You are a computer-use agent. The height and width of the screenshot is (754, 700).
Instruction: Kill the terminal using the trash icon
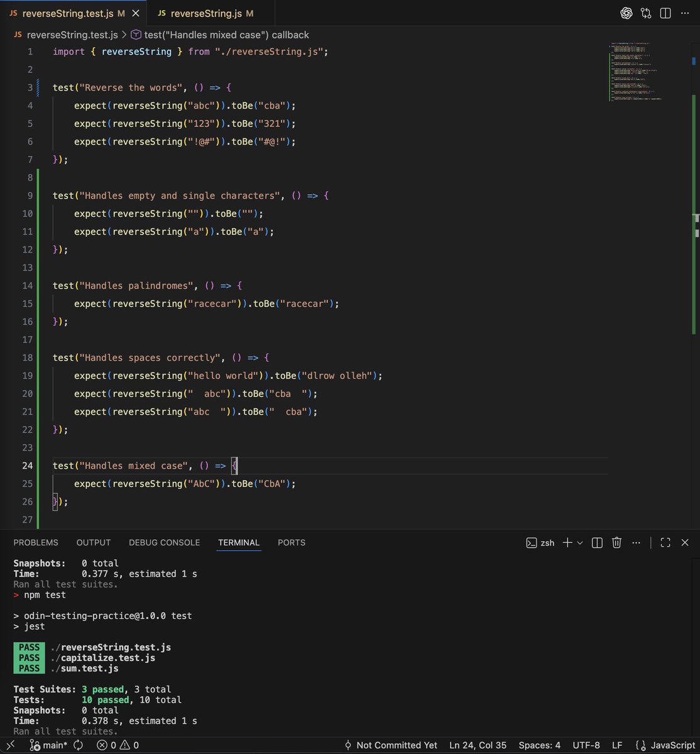[x=616, y=542]
